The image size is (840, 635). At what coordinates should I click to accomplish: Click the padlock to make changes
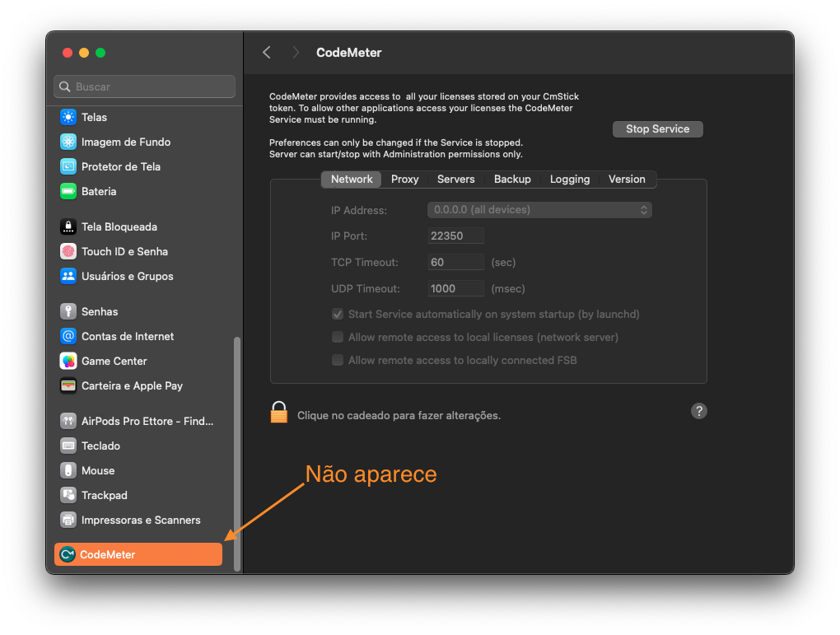(278, 413)
